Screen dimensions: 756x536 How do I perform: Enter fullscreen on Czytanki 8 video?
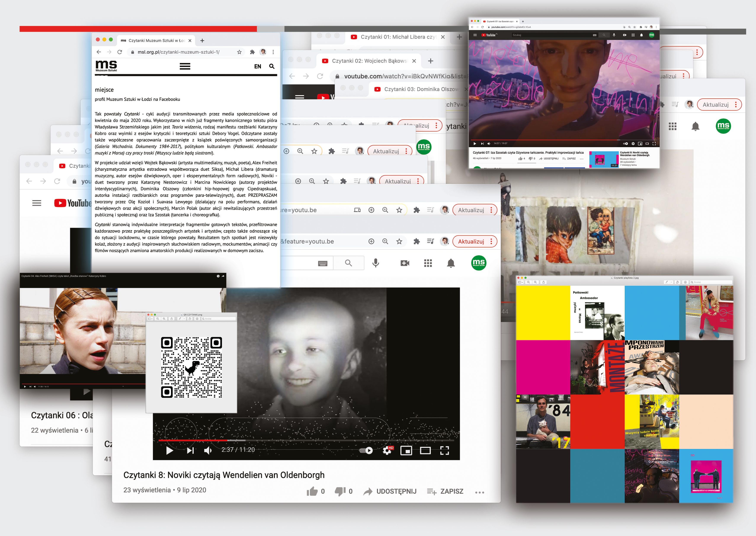coord(445,450)
